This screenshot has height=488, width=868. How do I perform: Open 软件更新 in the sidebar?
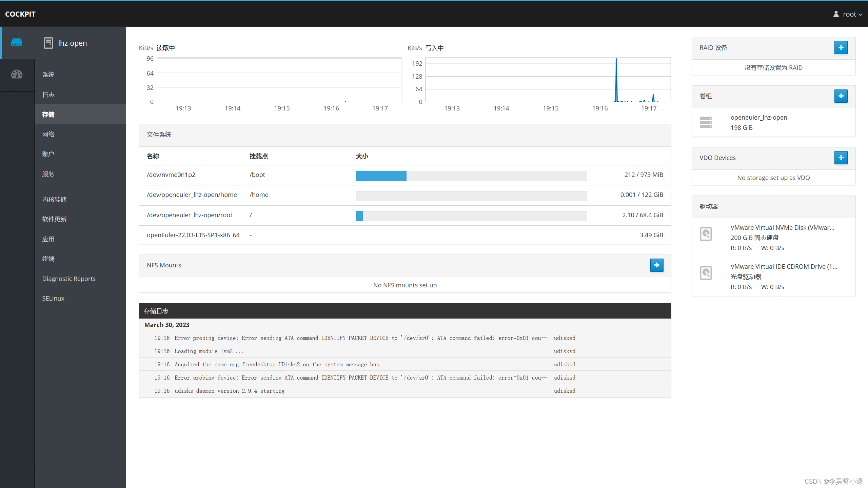(80, 219)
